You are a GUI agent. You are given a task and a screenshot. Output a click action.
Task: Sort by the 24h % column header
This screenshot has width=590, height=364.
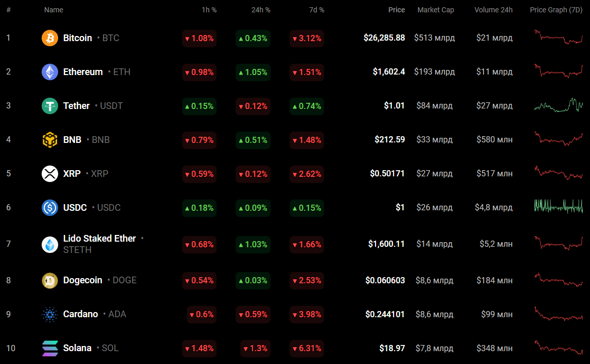[x=260, y=10]
